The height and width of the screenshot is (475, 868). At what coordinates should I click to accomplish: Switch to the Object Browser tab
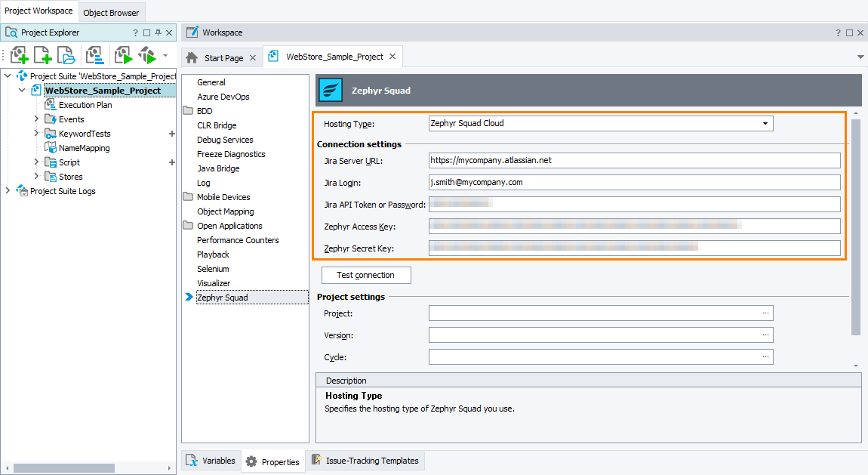[x=111, y=12]
